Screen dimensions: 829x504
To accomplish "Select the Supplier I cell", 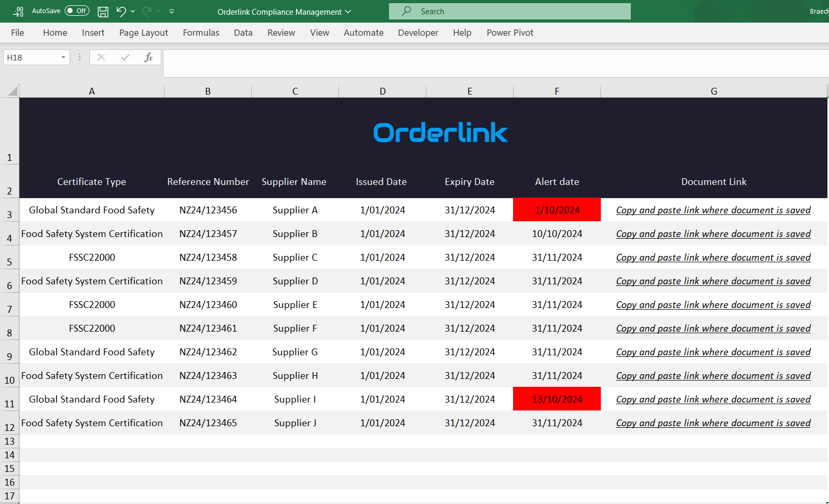I will [x=295, y=399].
